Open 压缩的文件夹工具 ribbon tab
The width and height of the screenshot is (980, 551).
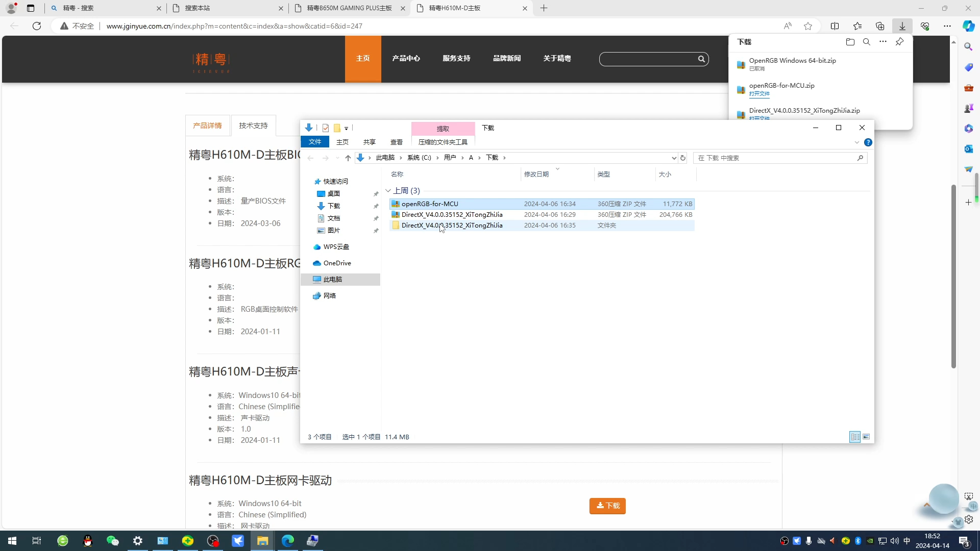[x=443, y=142]
